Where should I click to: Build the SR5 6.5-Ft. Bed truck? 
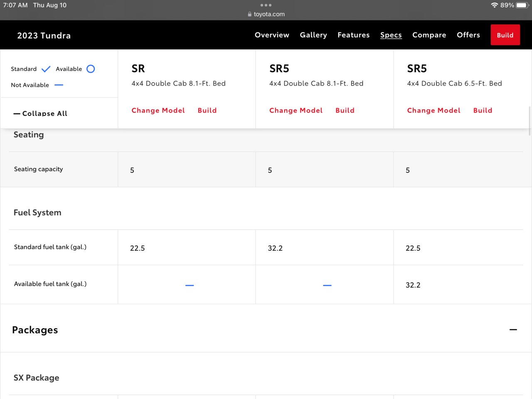coord(483,110)
